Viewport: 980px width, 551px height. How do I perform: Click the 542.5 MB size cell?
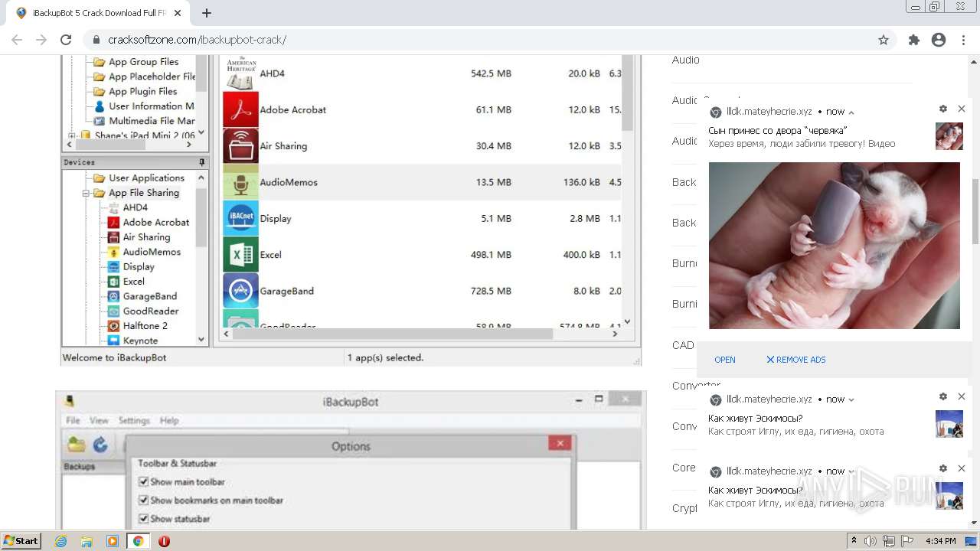pos(491,73)
